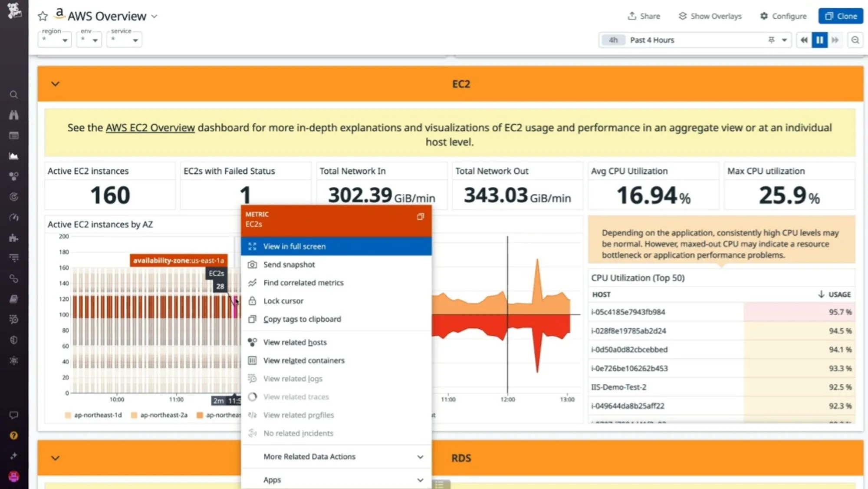The width and height of the screenshot is (868, 489).
Task: Open the notebooks icon in sidebar
Action: [x=14, y=299]
